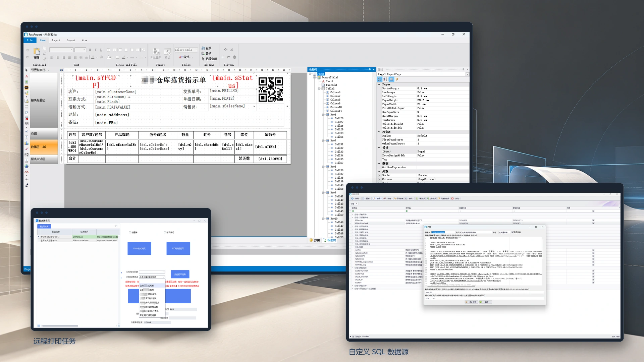Click the Paste (粘贴) icon in the Clipboard group
Screen dimensions: 644x362
tap(37, 51)
